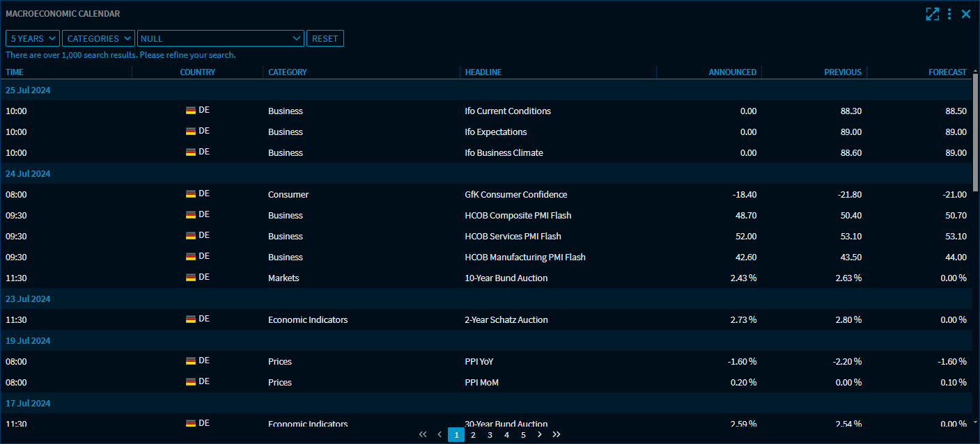Close the Macroeconomic Calendar panel
Viewport: 980px width, 444px height.
[966, 14]
